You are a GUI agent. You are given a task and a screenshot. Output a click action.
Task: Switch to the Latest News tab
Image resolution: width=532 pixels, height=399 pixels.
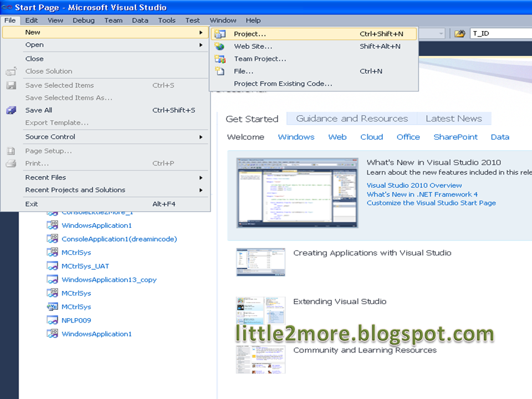coord(454,119)
